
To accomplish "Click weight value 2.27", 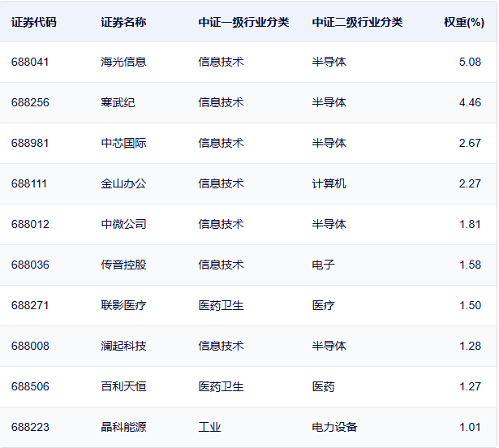I will point(470,183).
